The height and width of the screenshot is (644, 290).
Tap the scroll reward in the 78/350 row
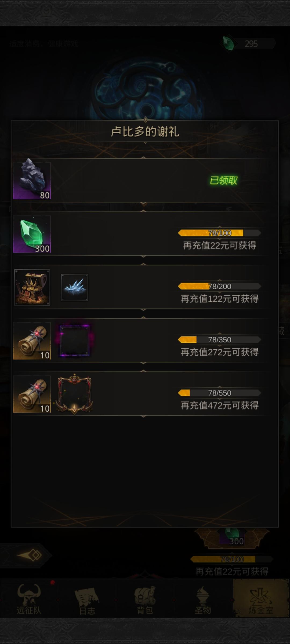32,341
